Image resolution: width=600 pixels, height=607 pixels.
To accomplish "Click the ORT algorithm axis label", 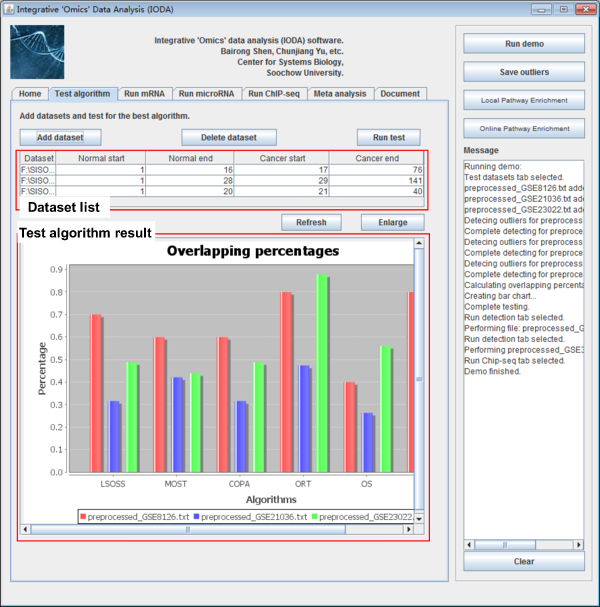I will click(303, 484).
